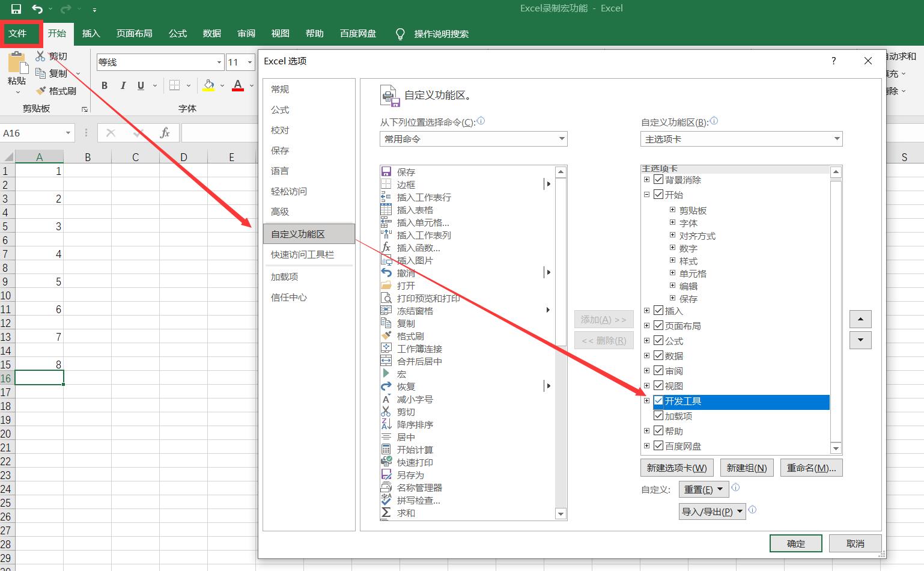The image size is (924, 571).
Task: Click the Cut scissors icon in ribbon
Action: point(40,56)
